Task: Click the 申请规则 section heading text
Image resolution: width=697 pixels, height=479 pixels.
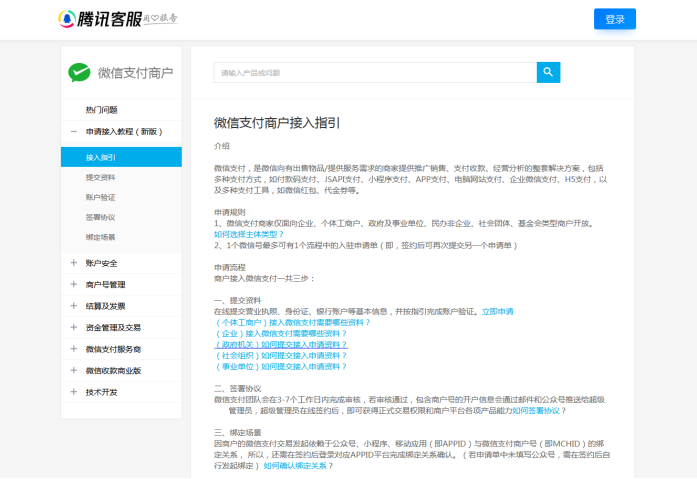Action: point(230,212)
